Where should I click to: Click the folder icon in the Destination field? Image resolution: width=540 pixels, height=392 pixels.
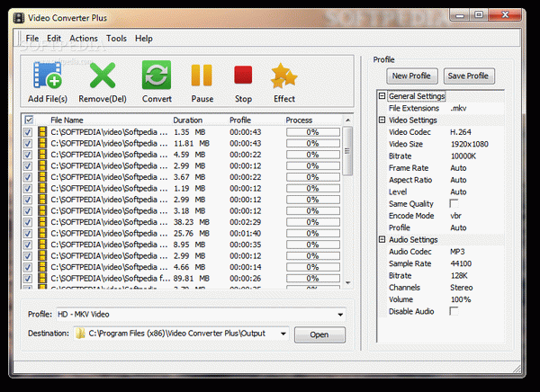tap(80, 334)
